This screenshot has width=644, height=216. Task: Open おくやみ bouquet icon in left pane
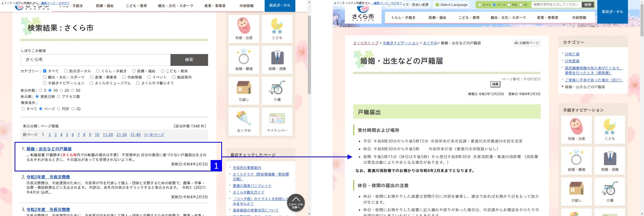[244, 121]
